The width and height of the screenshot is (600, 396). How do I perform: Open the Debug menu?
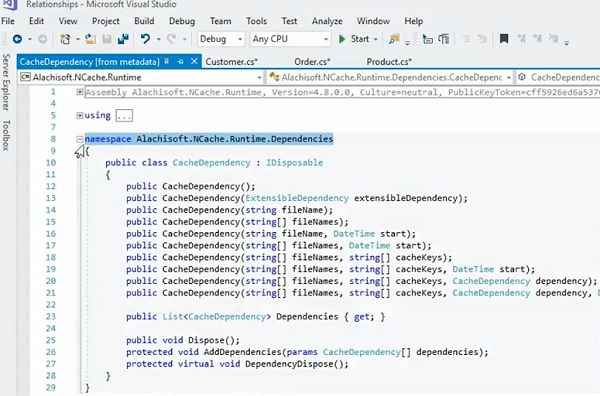pos(182,21)
